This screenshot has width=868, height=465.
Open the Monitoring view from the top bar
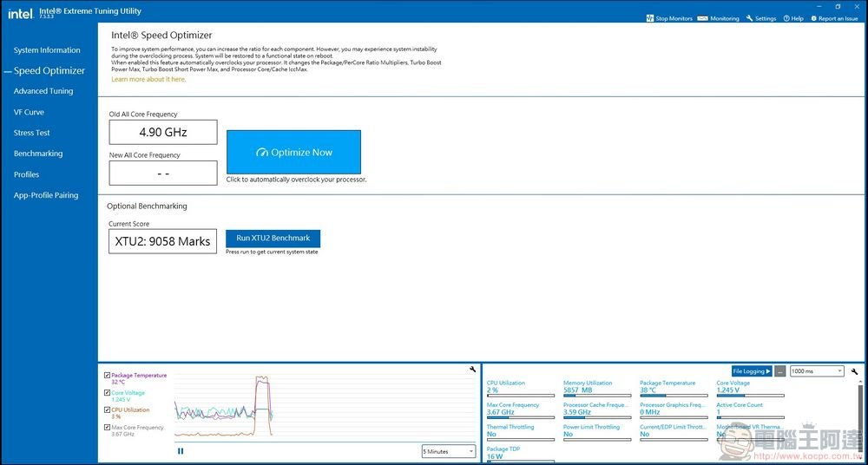click(718, 18)
